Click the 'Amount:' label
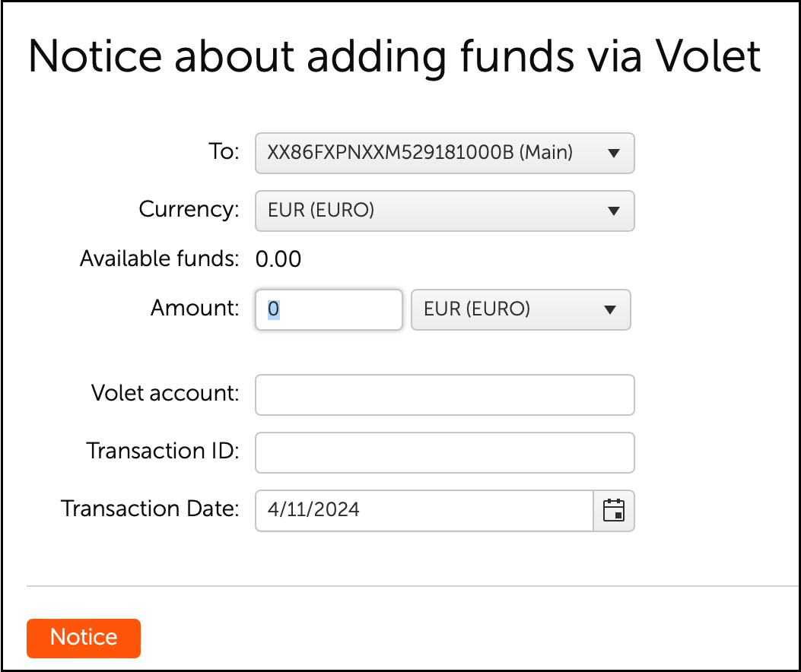 (195, 308)
